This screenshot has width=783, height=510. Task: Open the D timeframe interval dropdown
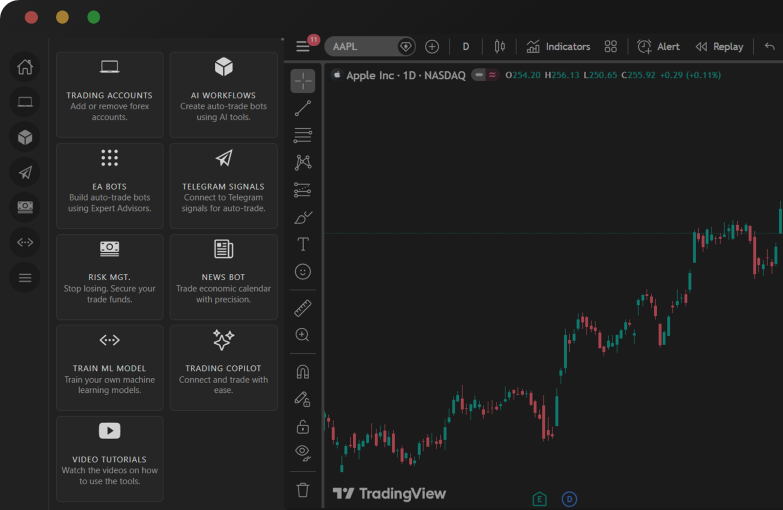[x=466, y=46]
